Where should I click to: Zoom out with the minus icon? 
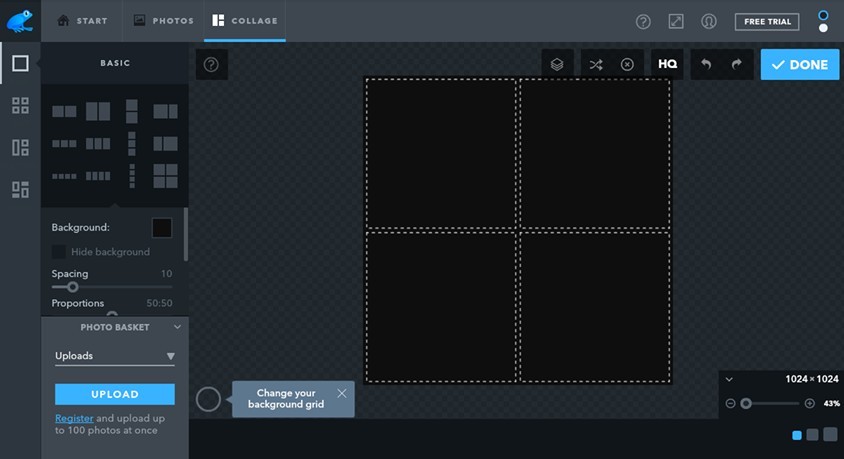(730, 404)
